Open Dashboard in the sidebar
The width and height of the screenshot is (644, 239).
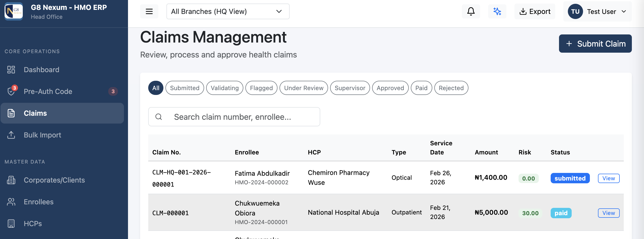[x=62, y=70]
